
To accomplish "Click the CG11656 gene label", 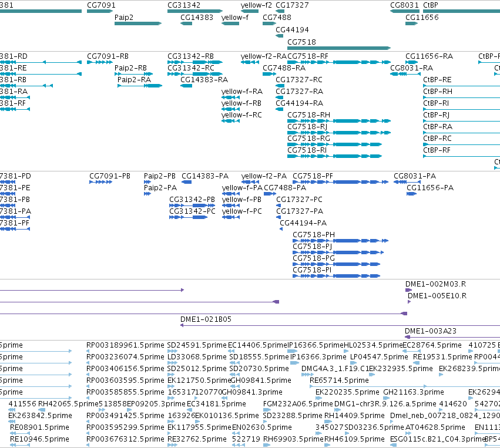I will pos(422,17).
